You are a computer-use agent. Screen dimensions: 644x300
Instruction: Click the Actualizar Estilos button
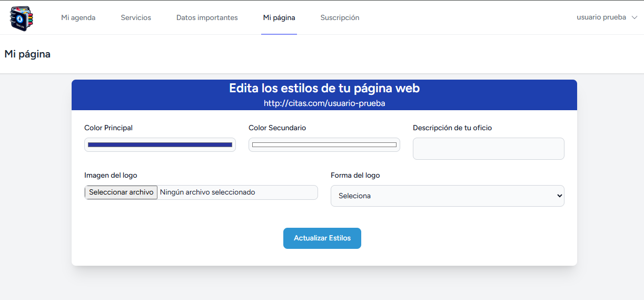pos(322,238)
